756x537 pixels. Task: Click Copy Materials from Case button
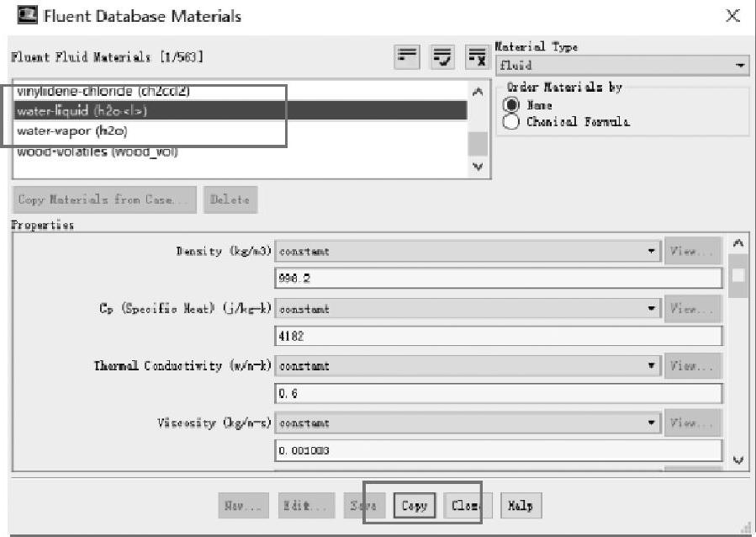click(x=104, y=199)
